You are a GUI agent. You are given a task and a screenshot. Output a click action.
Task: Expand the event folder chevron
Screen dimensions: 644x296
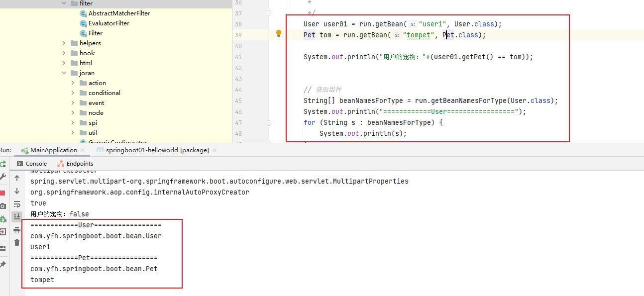pyautogui.click(x=73, y=103)
